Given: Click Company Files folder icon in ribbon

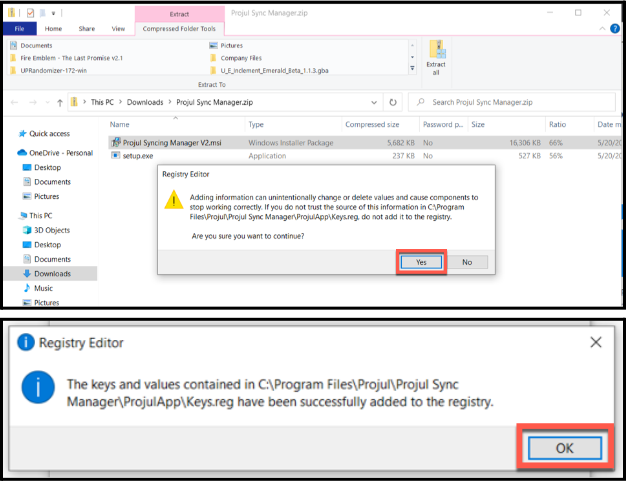Looking at the screenshot, I should coord(214,58).
